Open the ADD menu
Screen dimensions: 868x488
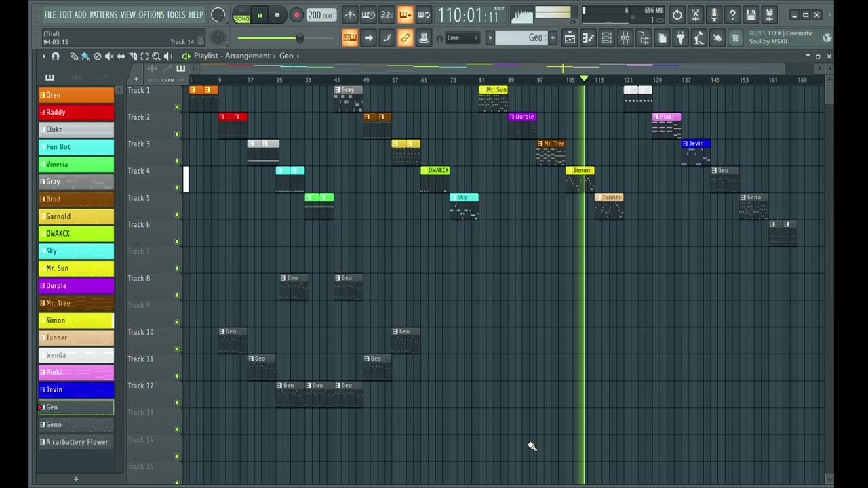81,14
